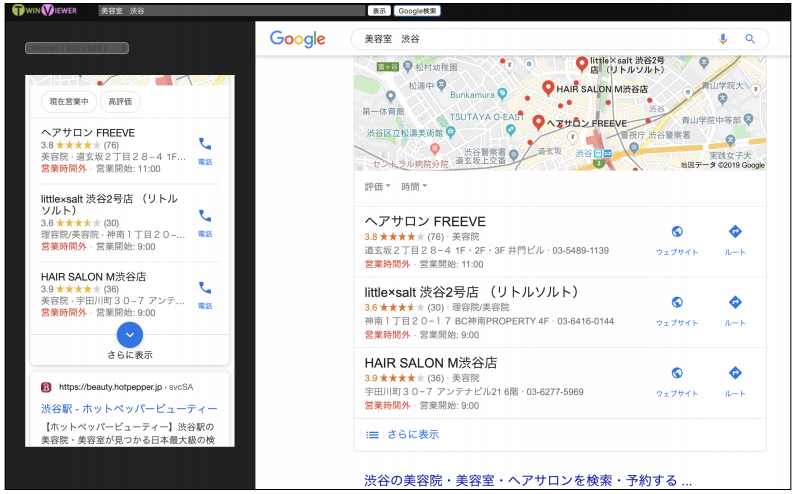Click map pin for ヘアサロン FREEVE
Screen dimensions: 796x494
[x=539, y=122]
